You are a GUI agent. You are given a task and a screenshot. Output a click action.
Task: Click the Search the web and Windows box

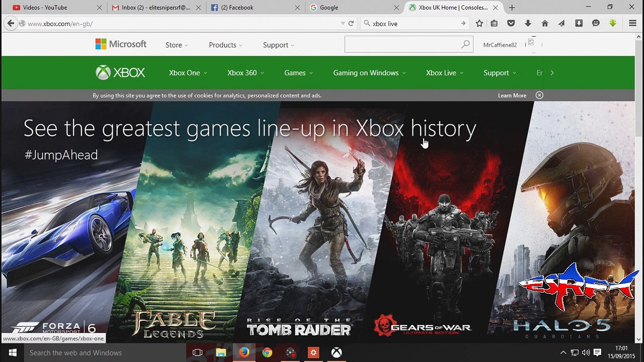pyautogui.click(x=105, y=353)
